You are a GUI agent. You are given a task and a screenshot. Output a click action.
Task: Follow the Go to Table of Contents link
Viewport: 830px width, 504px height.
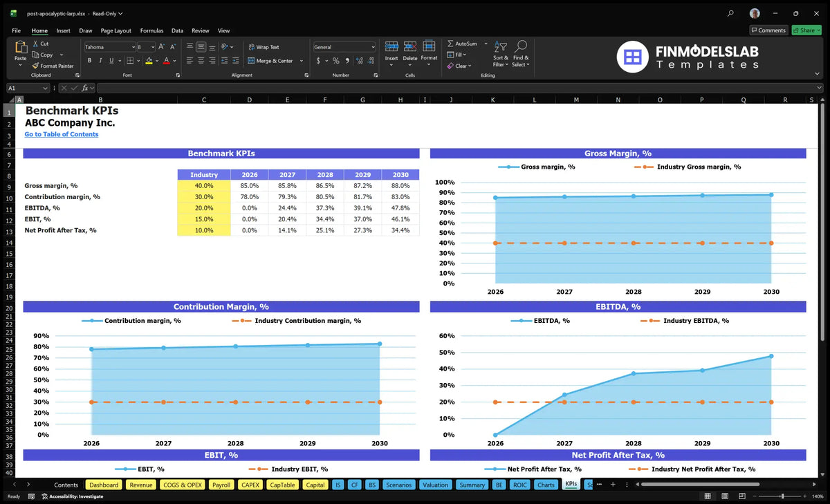tap(62, 134)
